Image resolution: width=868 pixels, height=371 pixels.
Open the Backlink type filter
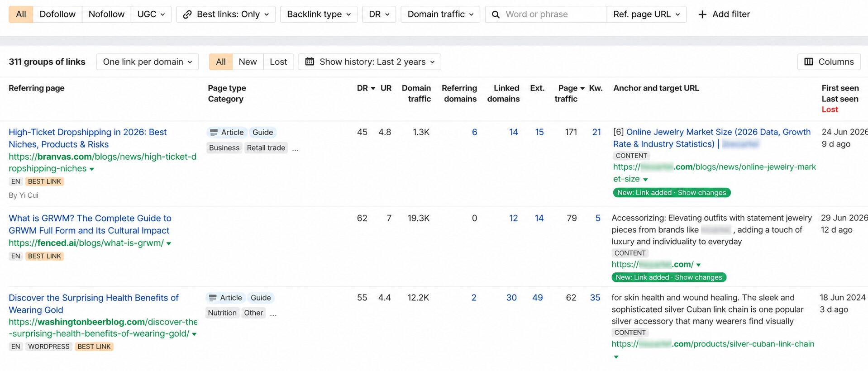319,14
